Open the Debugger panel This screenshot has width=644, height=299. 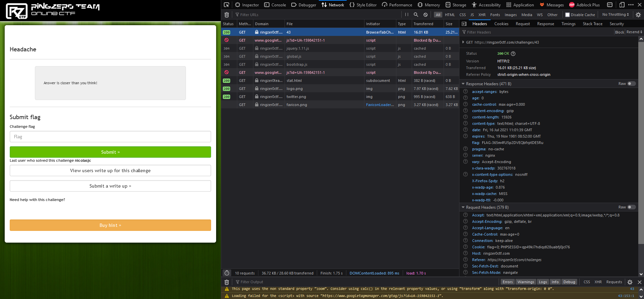click(x=304, y=5)
